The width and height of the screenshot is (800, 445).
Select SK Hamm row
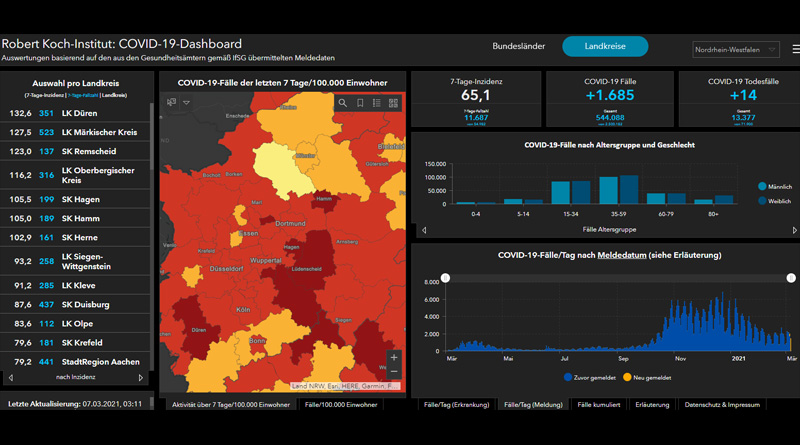tap(75, 218)
